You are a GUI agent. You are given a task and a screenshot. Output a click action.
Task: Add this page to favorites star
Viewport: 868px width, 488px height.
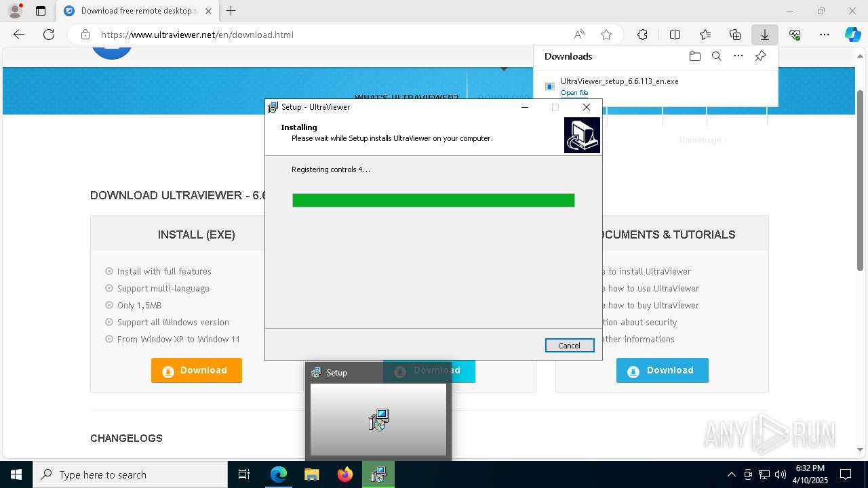click(x=606, y=35)
